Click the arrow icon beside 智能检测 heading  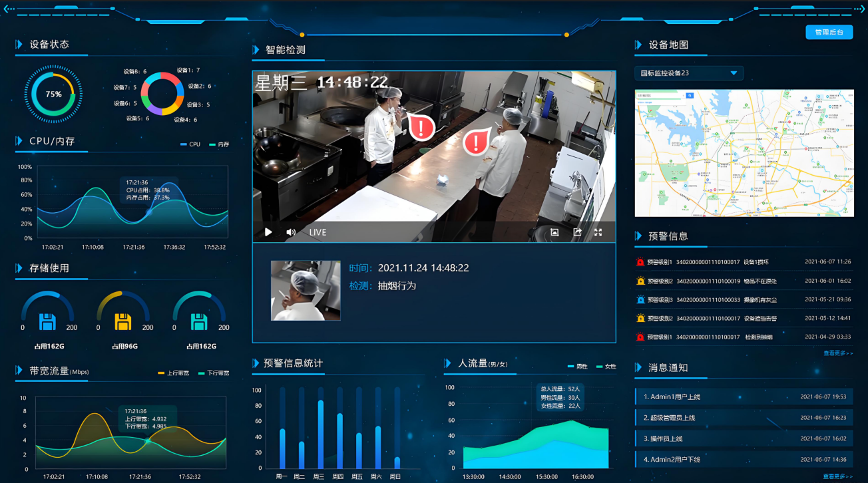click(256, 50)
